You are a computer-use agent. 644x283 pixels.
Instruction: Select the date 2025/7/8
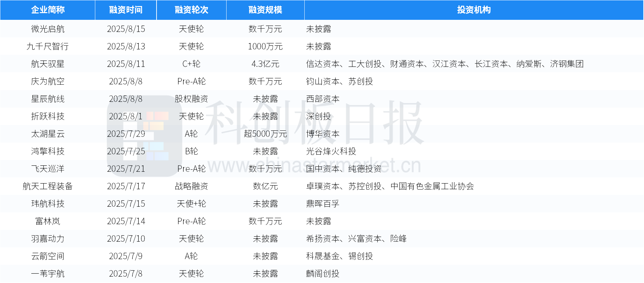click(x=126, y=274)
